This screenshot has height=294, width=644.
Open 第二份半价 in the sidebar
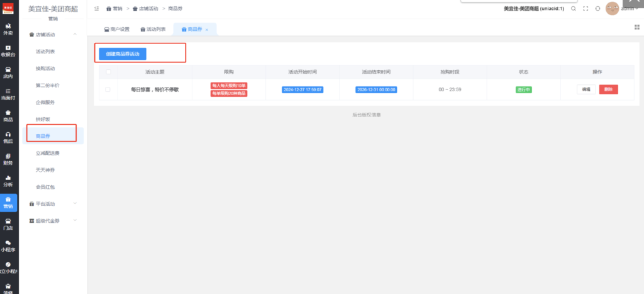point(48,86)
